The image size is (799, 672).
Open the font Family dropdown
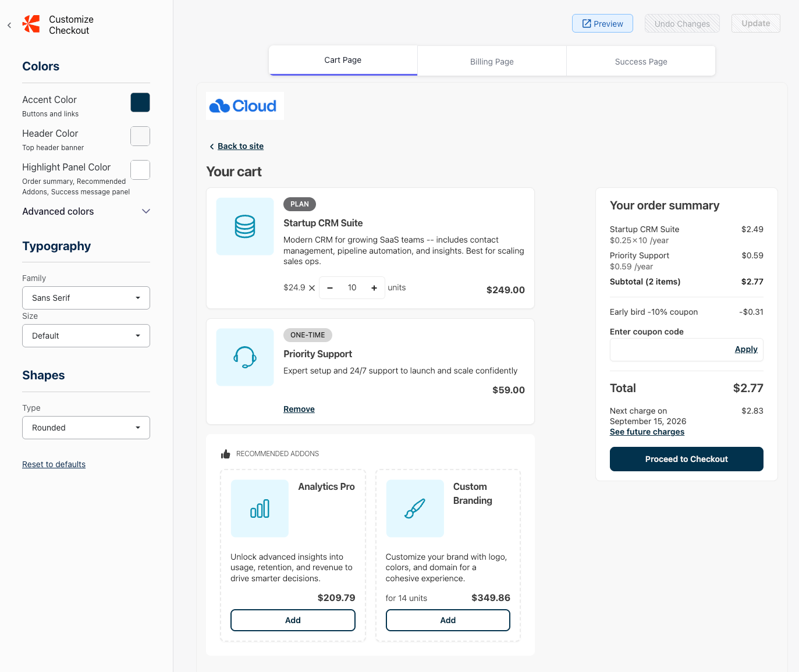coord(86,298)
